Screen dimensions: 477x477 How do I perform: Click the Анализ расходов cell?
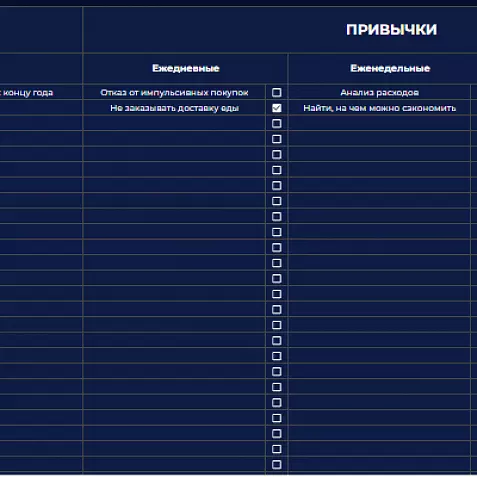pos(379,92)
